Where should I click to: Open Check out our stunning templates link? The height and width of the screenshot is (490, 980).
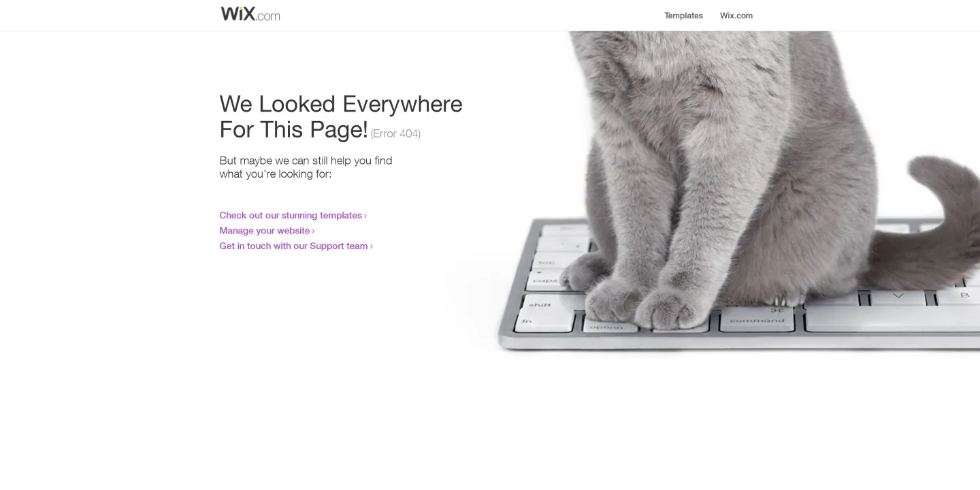(291, 215)
